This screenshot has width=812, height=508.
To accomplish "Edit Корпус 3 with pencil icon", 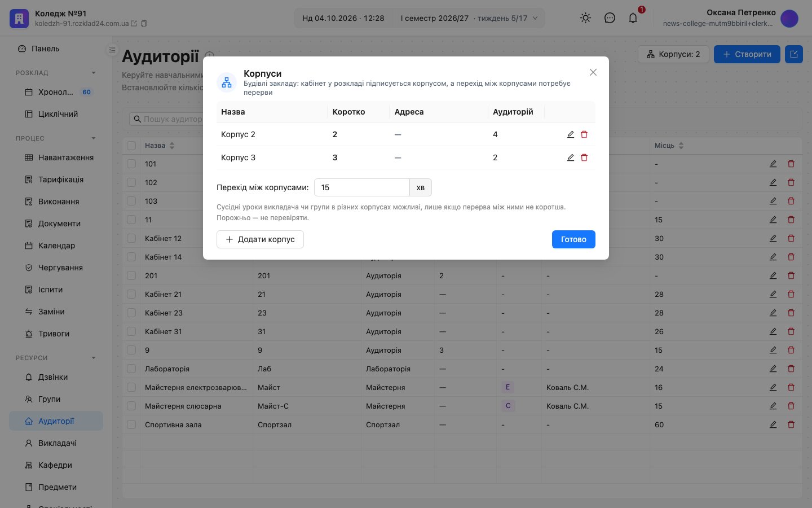I will coord(571,157).
